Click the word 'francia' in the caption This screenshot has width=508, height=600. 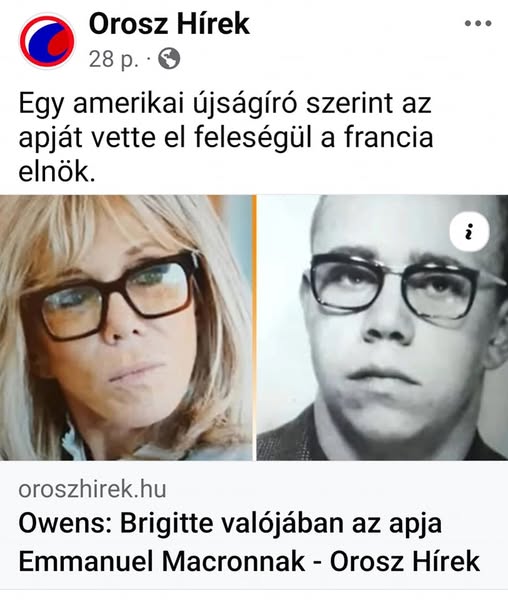coord(389,137)
